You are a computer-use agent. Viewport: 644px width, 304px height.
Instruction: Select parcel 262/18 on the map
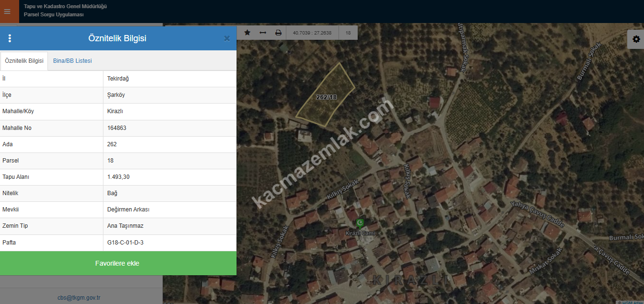326,97
